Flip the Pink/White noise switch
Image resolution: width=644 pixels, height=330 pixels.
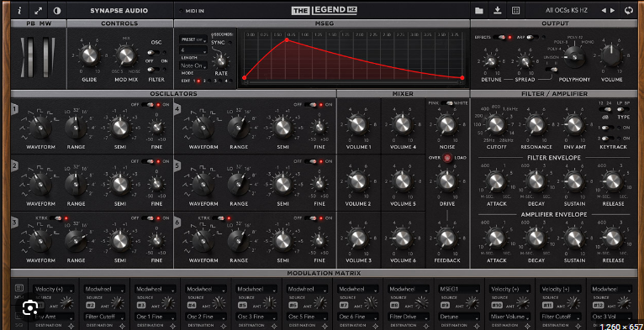pos(447,103)
